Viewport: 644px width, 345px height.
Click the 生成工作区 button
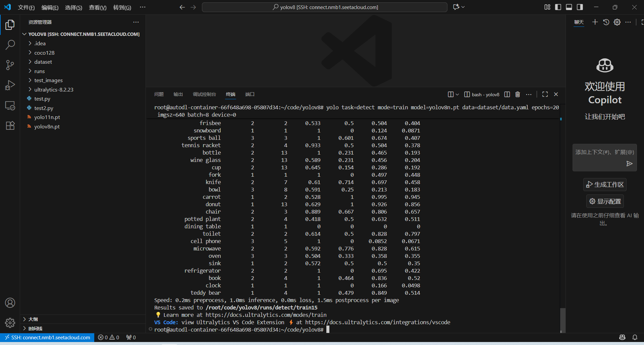605,185
